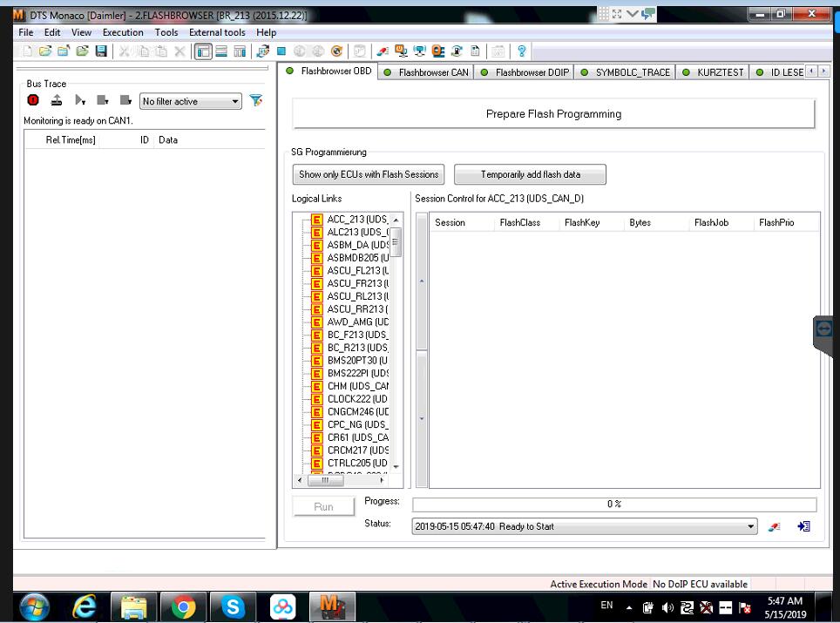Switch to the SYMBOLC_TRACE tab
This screenshot has width=840, height=623.
pos(626,72)
